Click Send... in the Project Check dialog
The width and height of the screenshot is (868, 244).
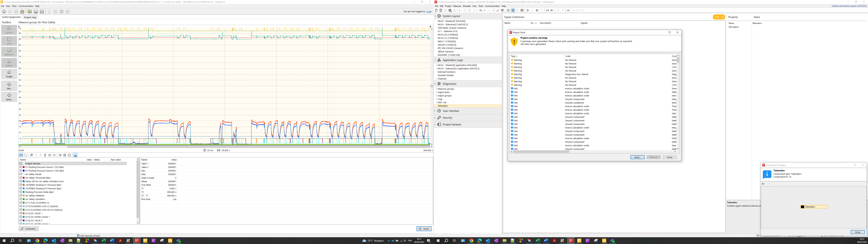coord(637,157)
